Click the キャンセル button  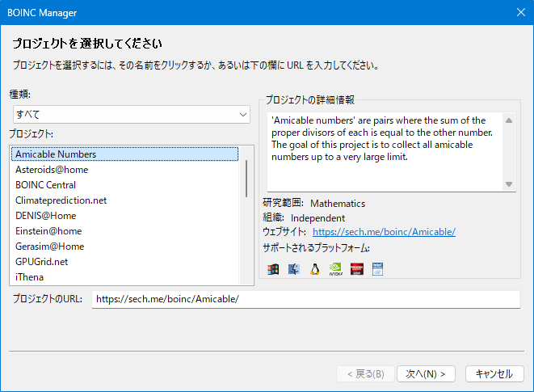pos(494,374)
